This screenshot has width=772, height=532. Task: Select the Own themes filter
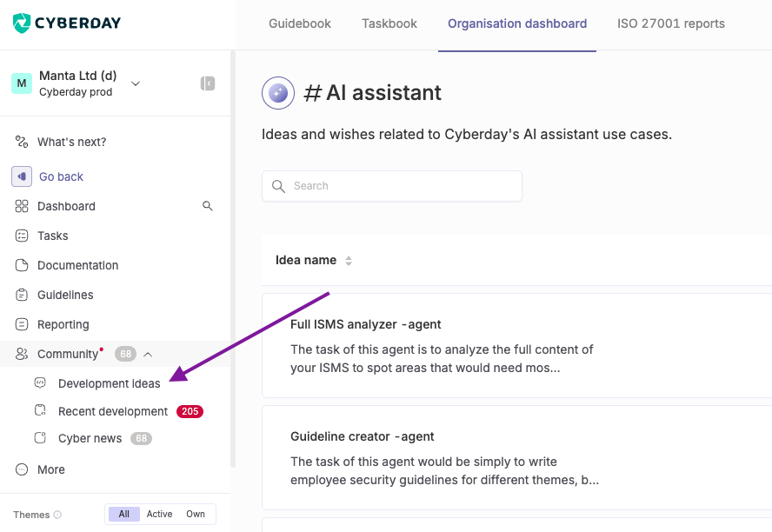click(x=196, y=514)
